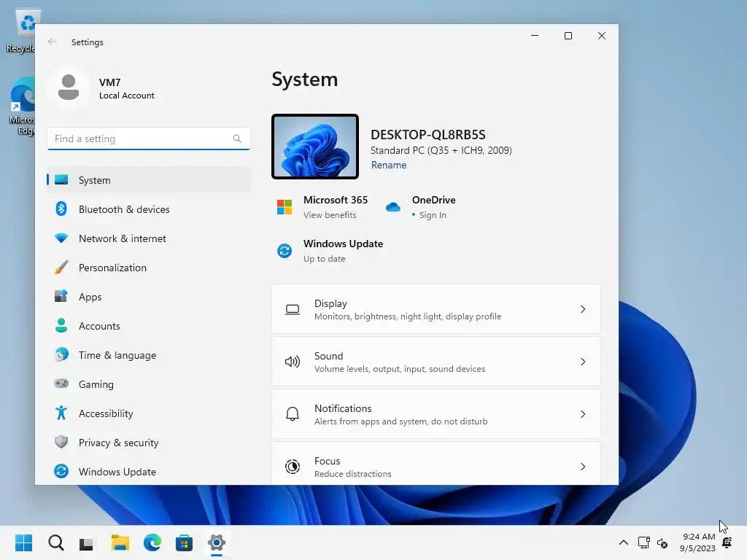Launch Microsoft Edge from the taskbar
747x560 pixels.
pyautogui.click(x=152, y=542)
